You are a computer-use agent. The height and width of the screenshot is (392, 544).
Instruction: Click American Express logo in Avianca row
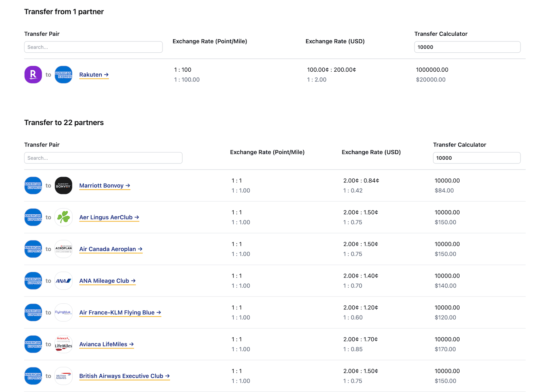(33, 344)
